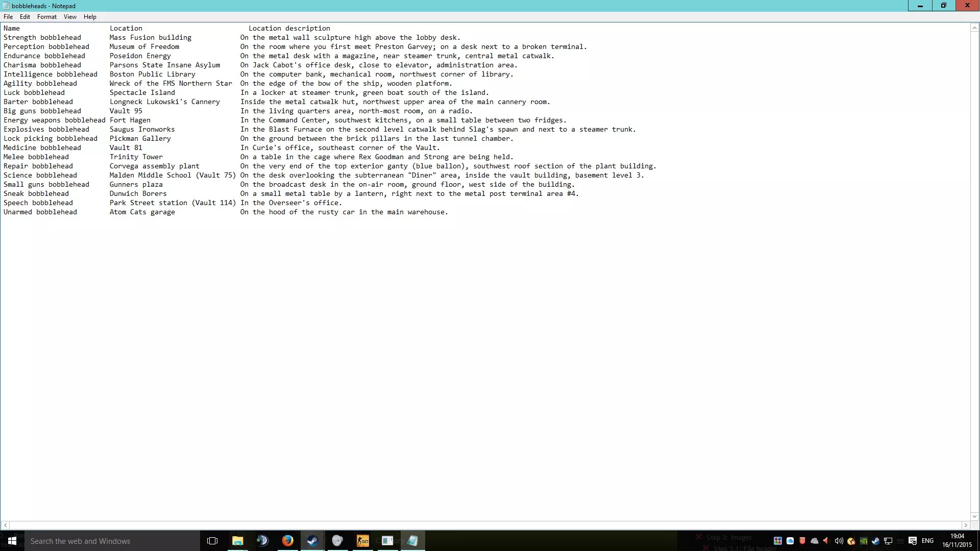
Task: Click the red shield tray icon
Action: (802, 541)
